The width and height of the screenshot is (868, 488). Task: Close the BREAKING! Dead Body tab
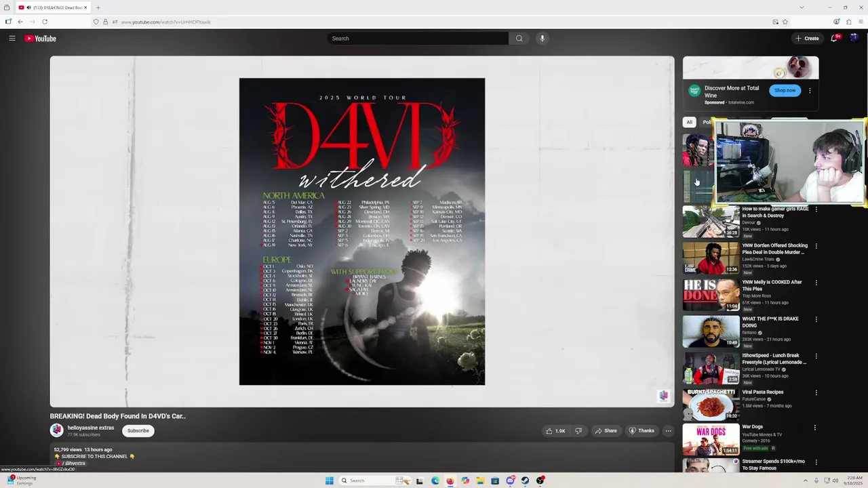[85, 7]
